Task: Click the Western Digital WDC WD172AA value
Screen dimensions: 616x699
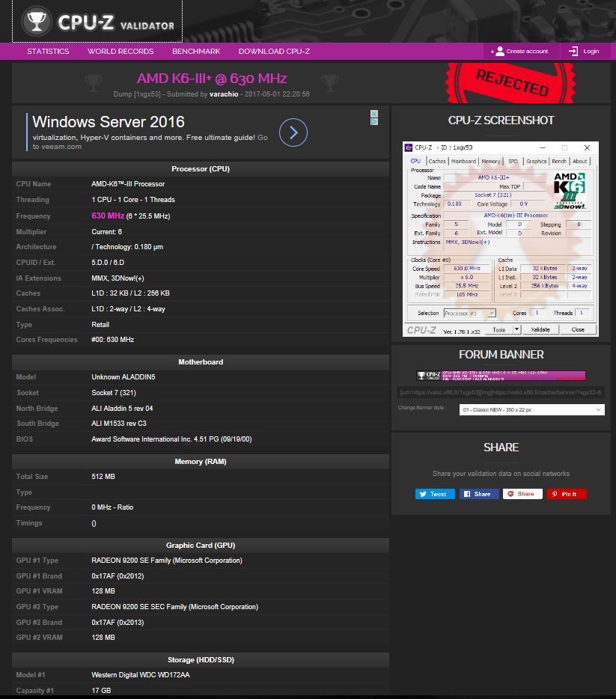Action: [x=141, y=675]
